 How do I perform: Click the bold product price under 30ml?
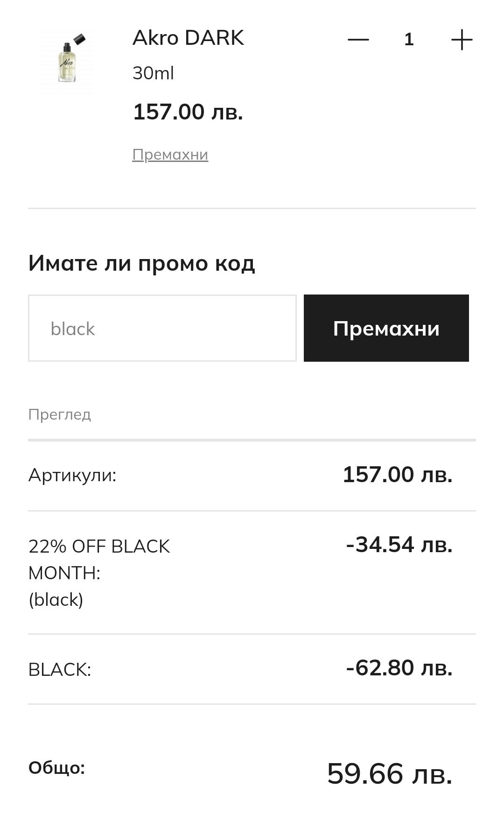tap(188, 112)
